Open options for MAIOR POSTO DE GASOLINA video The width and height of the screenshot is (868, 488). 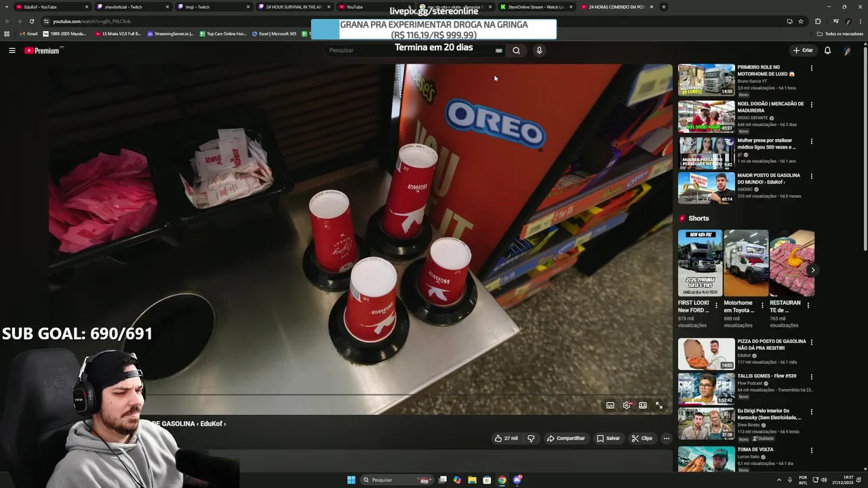811,177
